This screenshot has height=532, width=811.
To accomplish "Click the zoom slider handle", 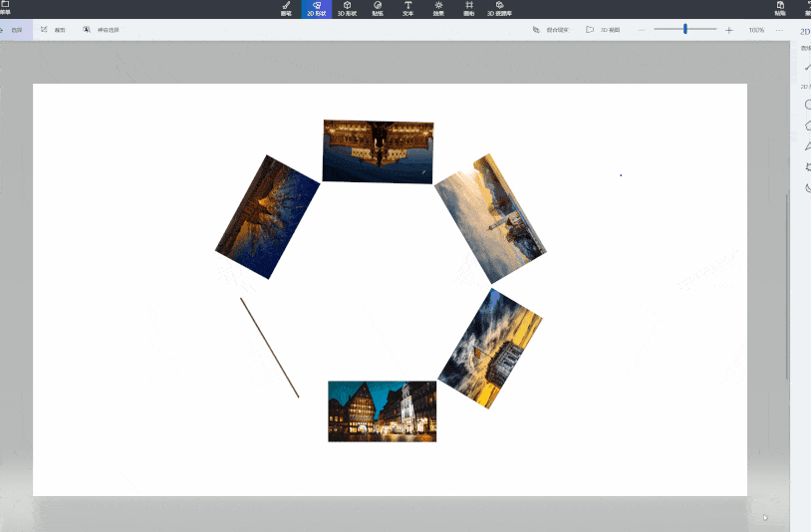I will [685, 29].
